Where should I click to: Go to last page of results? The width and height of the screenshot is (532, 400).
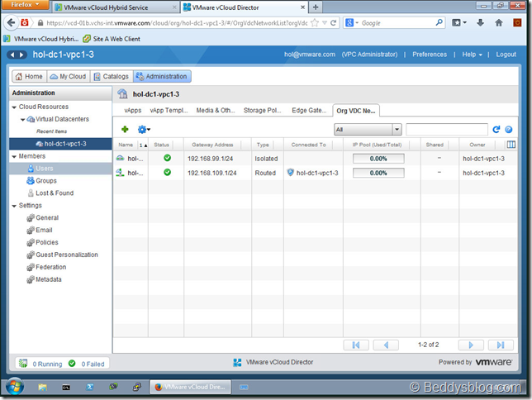501,345
